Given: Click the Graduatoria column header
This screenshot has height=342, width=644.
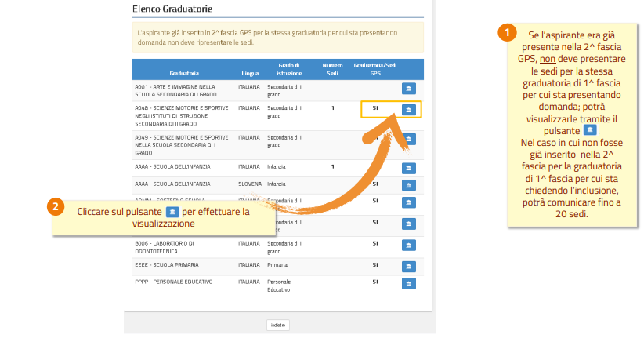Looking at the screenshot, I should pos(184,73).
